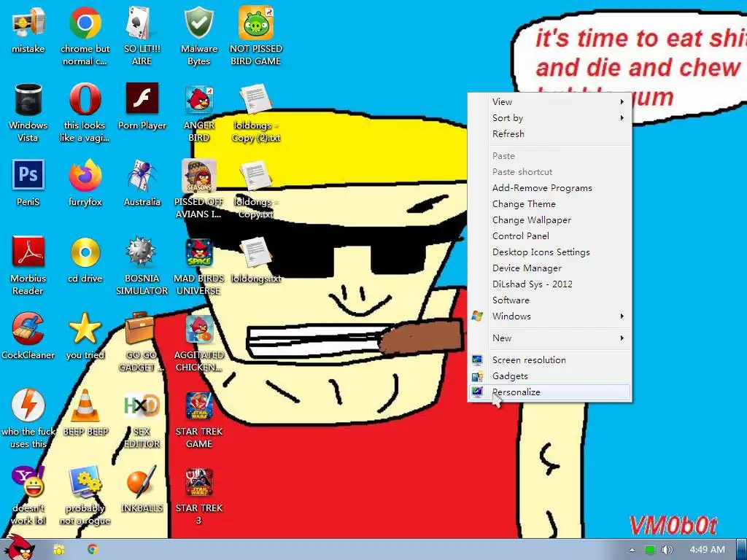Open the 4:49 AM taskbar clock

[x=707, y=550]
